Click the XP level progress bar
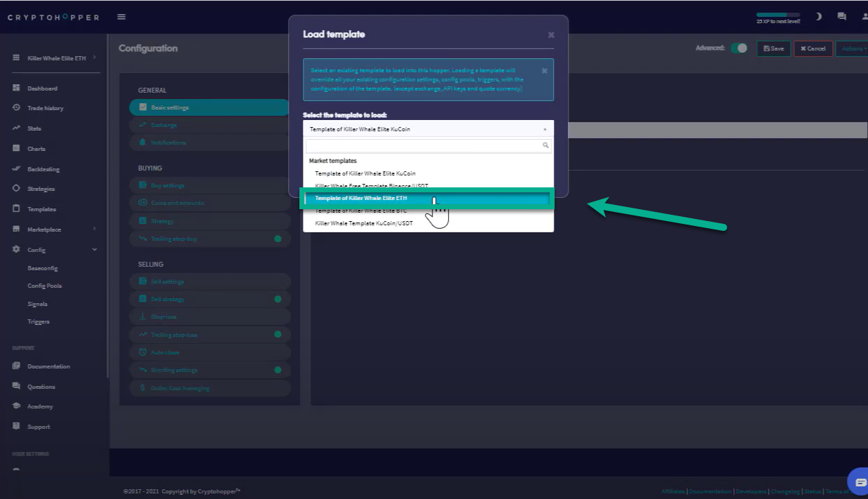The image size is (868, 499). (x=778, y=15)
